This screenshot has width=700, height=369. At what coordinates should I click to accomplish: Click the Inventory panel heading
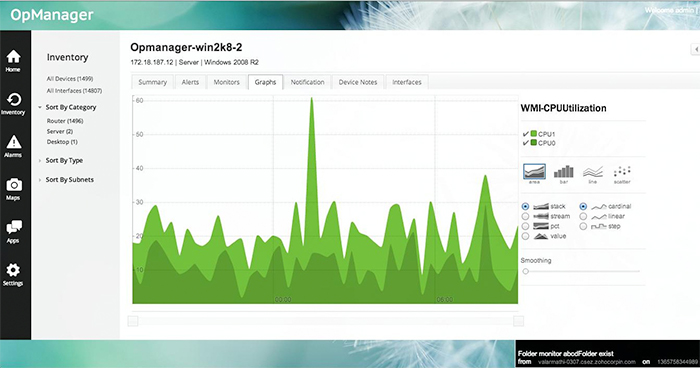(67, 57)
